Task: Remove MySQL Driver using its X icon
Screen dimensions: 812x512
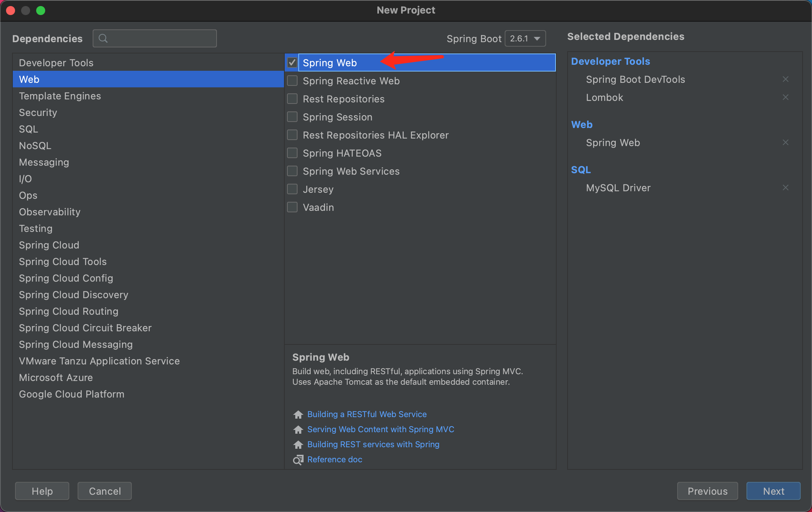Action: (785, 187)
